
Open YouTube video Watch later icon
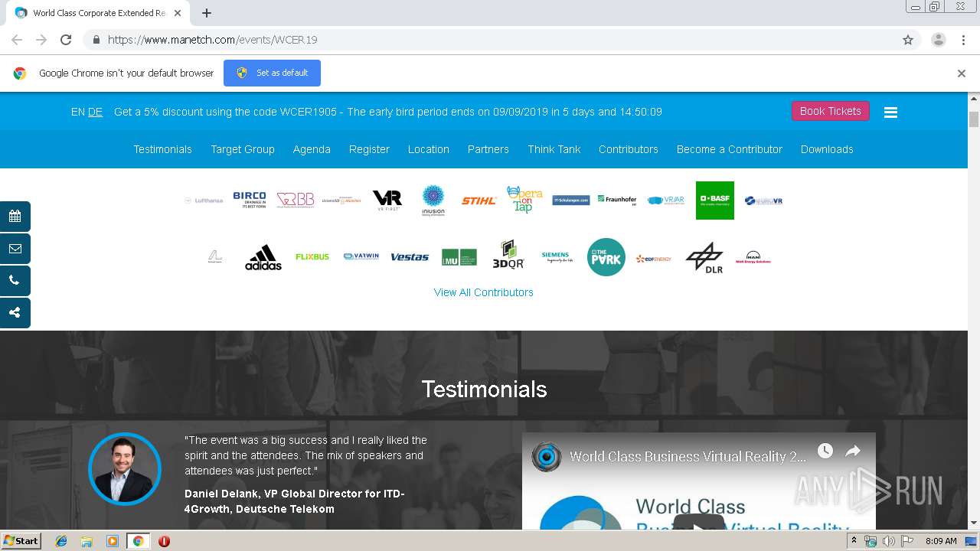pos(825,451)
